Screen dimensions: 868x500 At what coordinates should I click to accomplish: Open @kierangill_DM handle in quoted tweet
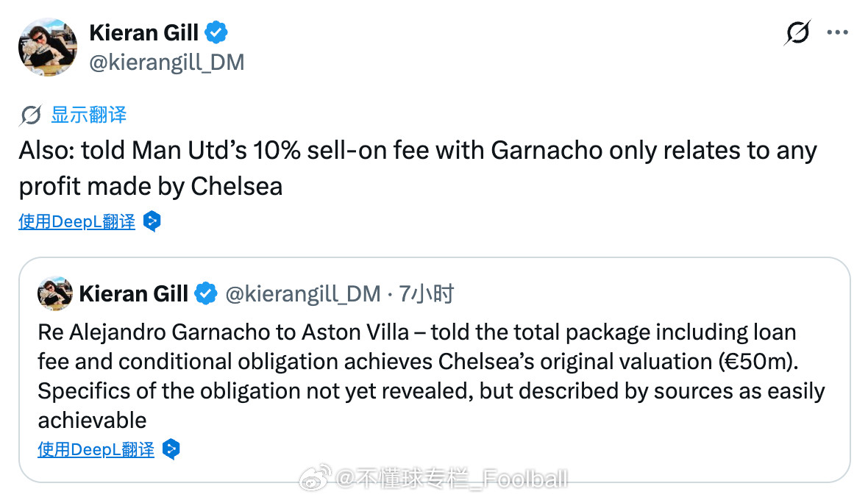coord(303,293)
